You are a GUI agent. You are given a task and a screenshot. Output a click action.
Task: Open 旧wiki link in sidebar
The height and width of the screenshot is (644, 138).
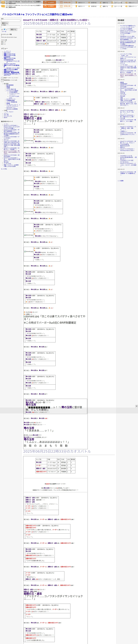[x=5, y=118]
